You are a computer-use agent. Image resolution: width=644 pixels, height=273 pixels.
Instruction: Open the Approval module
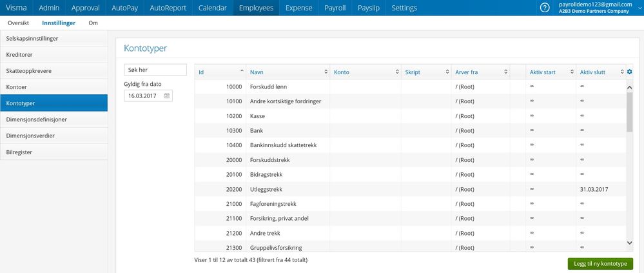point(86,8)
